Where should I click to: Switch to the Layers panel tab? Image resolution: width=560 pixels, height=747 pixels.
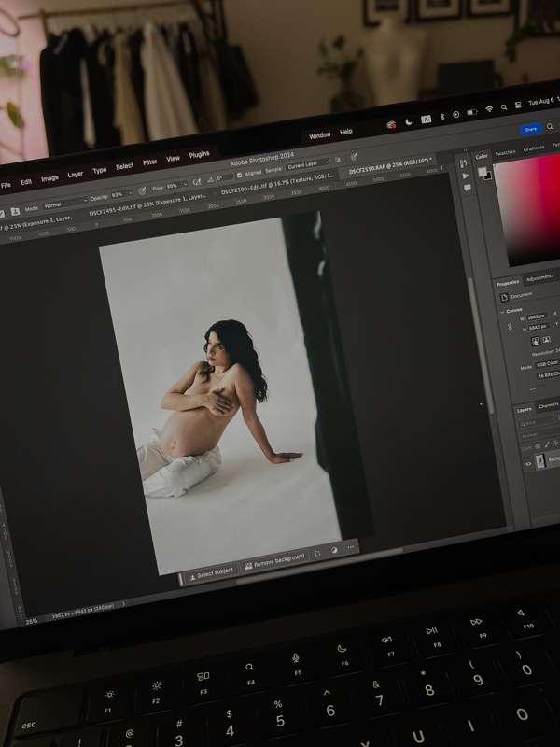click(x=525, y=410)
